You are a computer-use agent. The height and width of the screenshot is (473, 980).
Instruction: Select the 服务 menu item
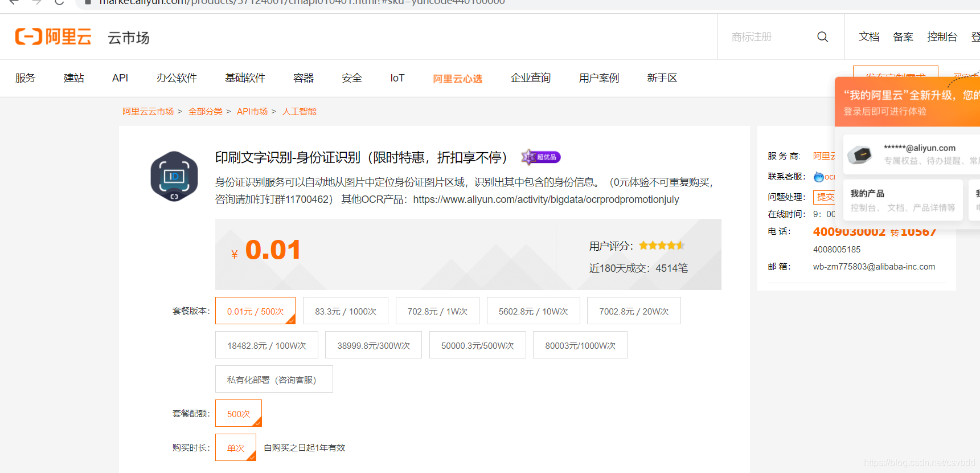click(25, 78)
